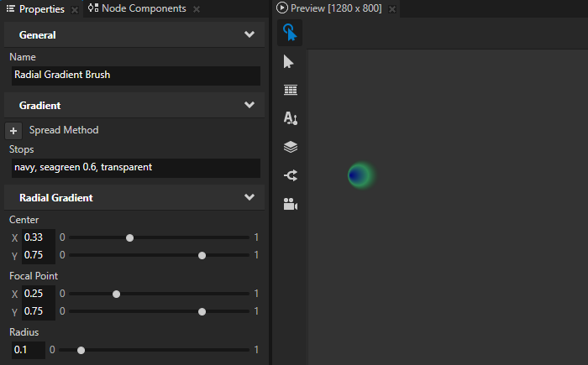Click the Radius slider handle
This screenshot has width=588, height=365.
[x=81, y=351]
